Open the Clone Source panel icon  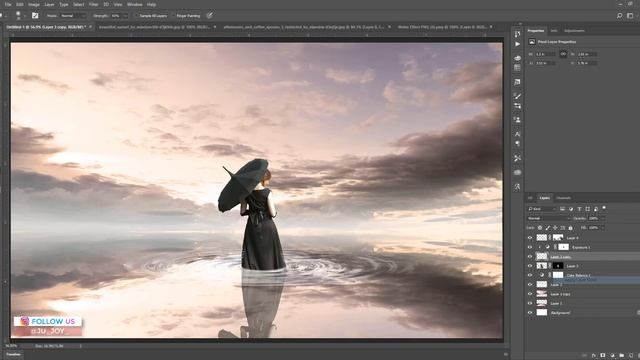pyautogui.click(x=518, y=120)
